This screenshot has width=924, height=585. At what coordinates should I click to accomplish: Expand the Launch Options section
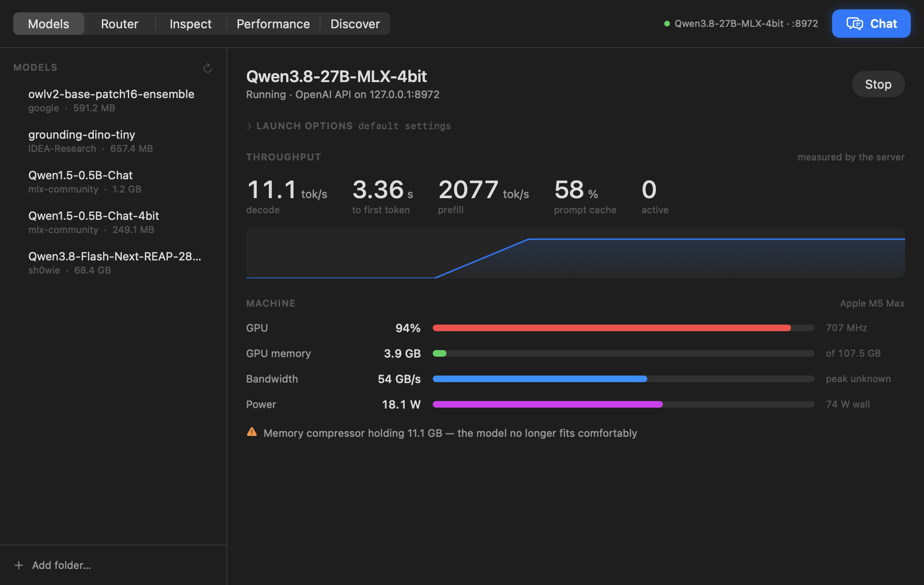(x=249, y=126)
